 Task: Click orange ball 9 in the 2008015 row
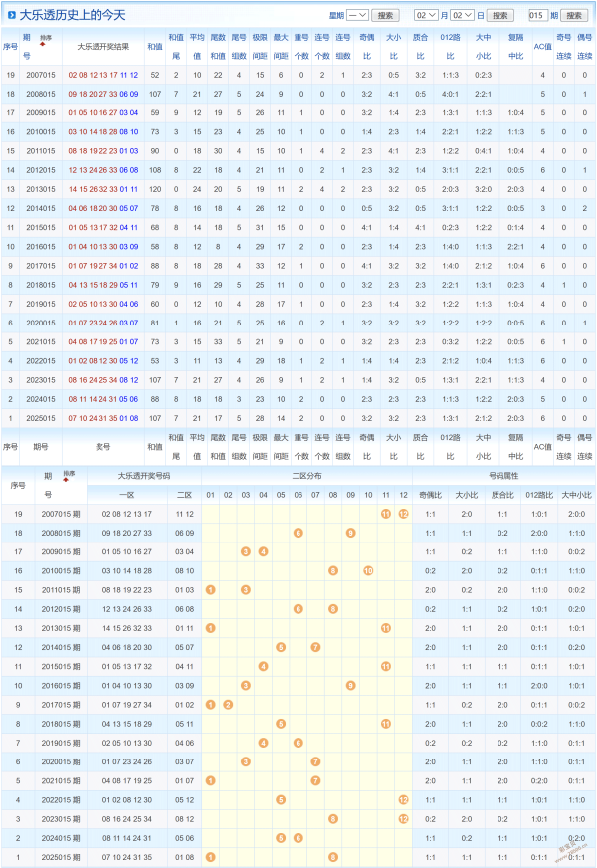pyautogui.click(x=350, y=533)
